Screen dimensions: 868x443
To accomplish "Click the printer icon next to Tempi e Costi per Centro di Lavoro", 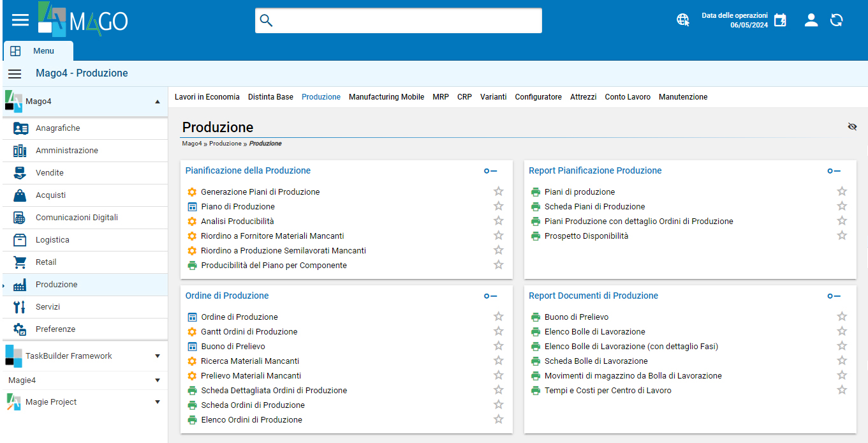I will click(536, 391).
